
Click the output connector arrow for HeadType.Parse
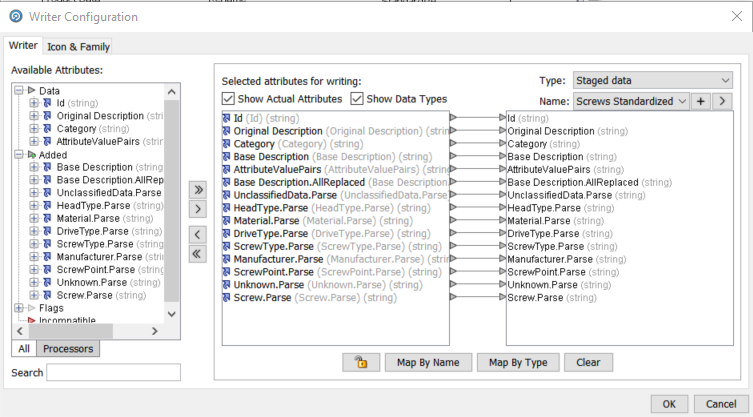[453, 208]
